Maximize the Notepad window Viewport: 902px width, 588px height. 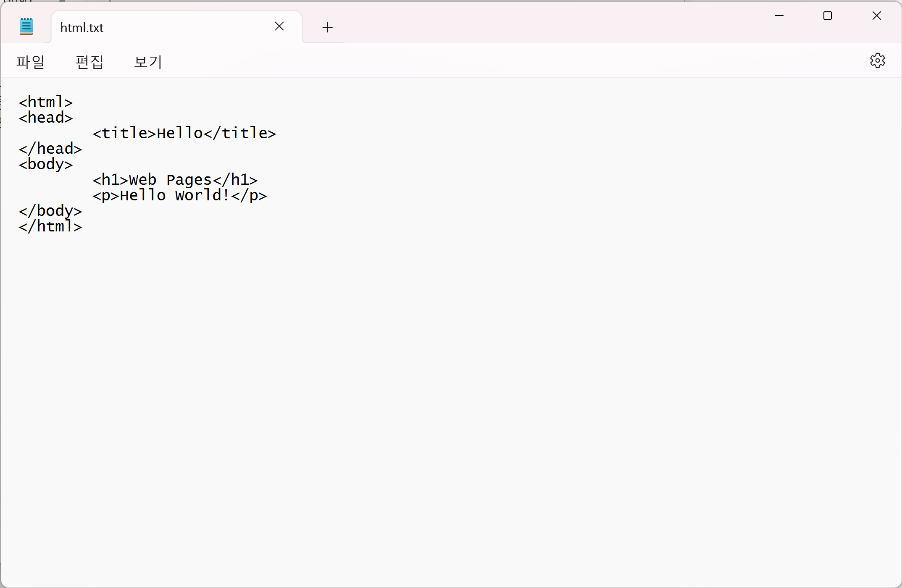point(828,16)
